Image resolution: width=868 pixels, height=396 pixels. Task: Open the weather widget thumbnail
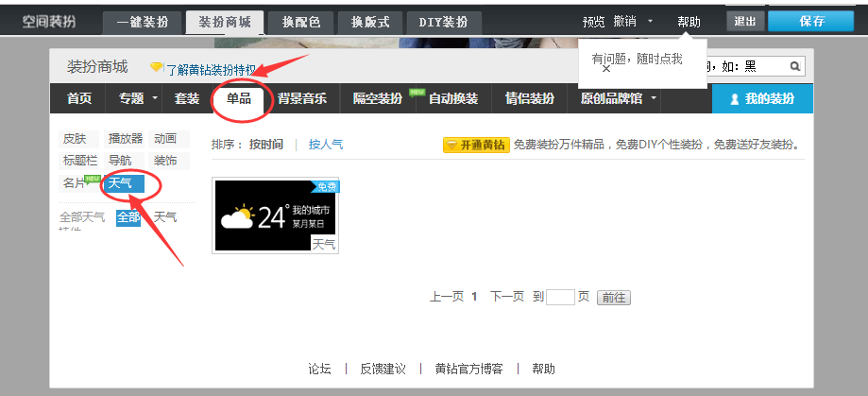point(275,215)
